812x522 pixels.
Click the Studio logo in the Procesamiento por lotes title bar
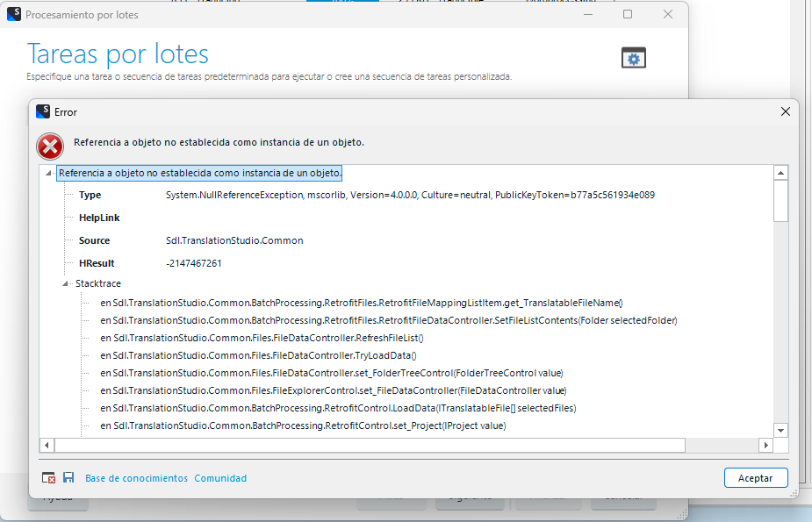click(14, 15)
